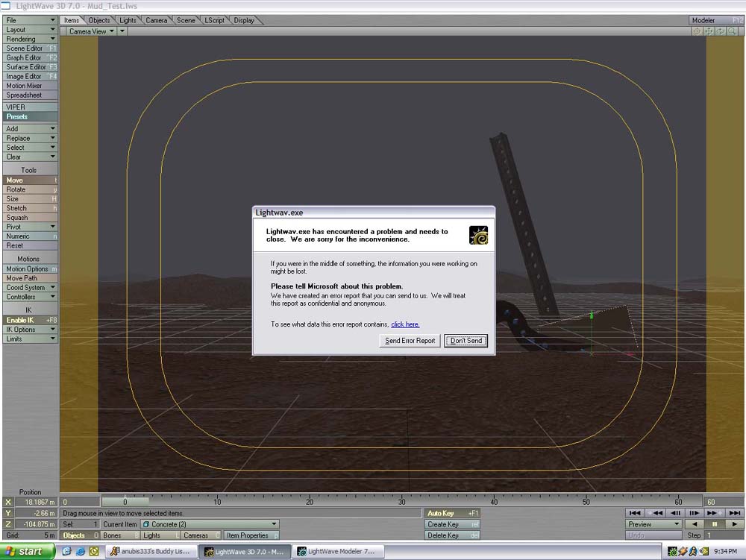Click Send Error Report button

(x=410, y=341)
